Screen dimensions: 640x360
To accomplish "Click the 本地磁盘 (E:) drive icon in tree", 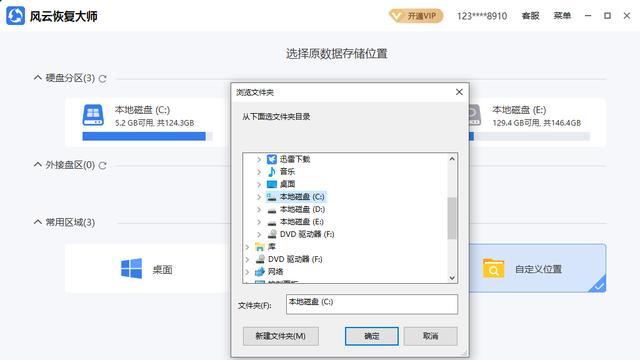I will pos(272,223).
